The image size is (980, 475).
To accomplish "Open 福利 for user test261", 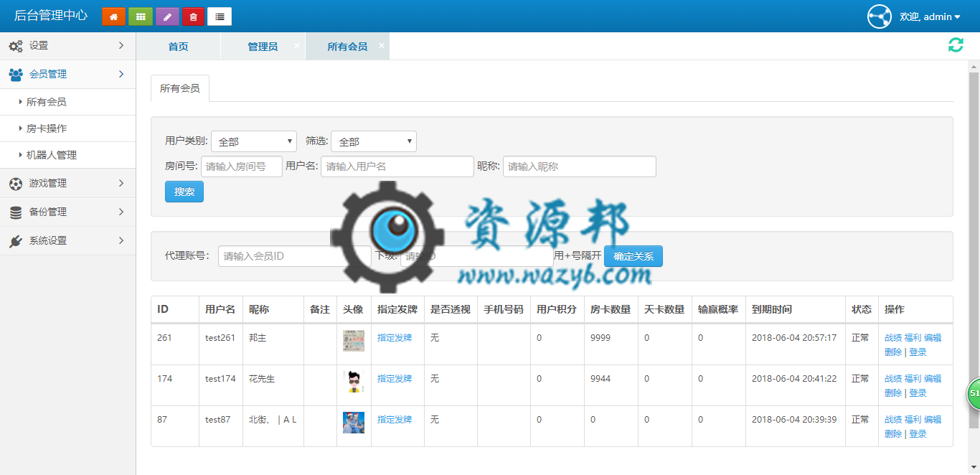I will (x=913, y=338).
